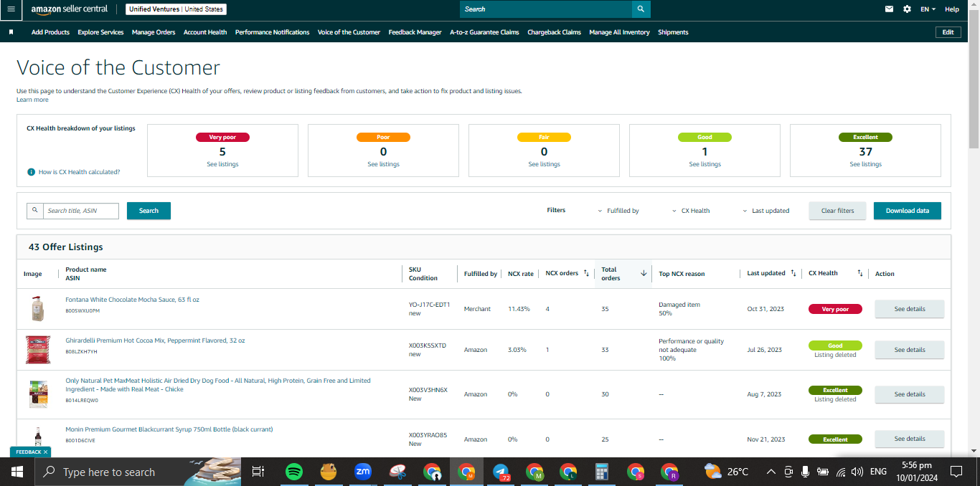Image resolution: width=980 pixels, height=486 pixels.
Task: Close the Feedback tab with X
Action: pos(46,452)
